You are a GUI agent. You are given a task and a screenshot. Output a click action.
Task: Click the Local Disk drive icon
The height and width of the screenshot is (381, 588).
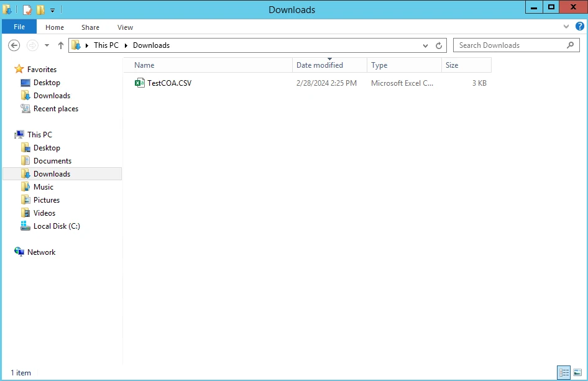pos(25,226)
